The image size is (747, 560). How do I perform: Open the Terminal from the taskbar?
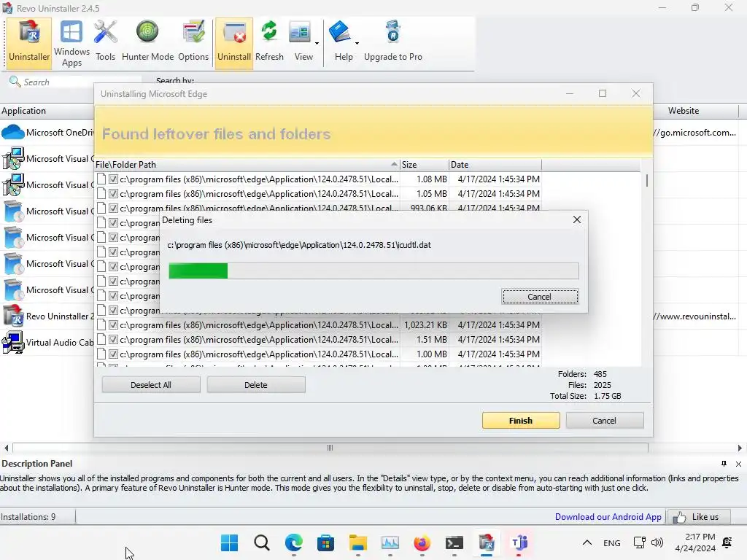click(454, 542)
